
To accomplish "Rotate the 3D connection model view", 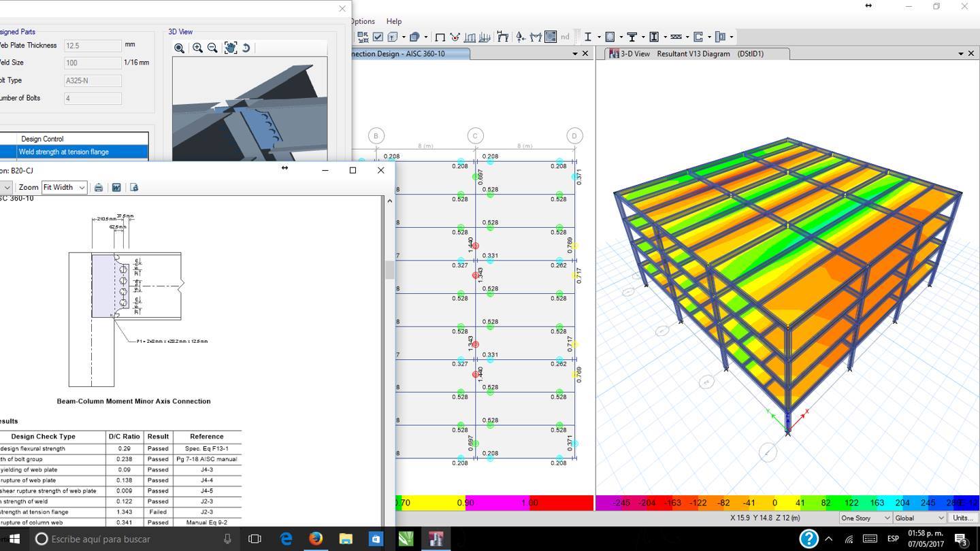I will point(246,48).
